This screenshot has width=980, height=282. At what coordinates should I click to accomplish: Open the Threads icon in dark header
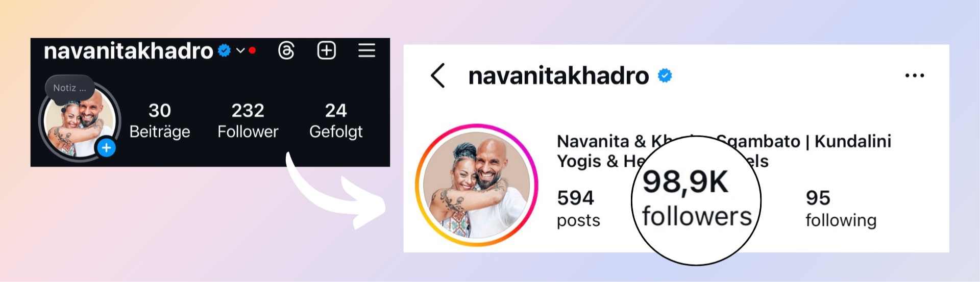click(x=286, y=50)
